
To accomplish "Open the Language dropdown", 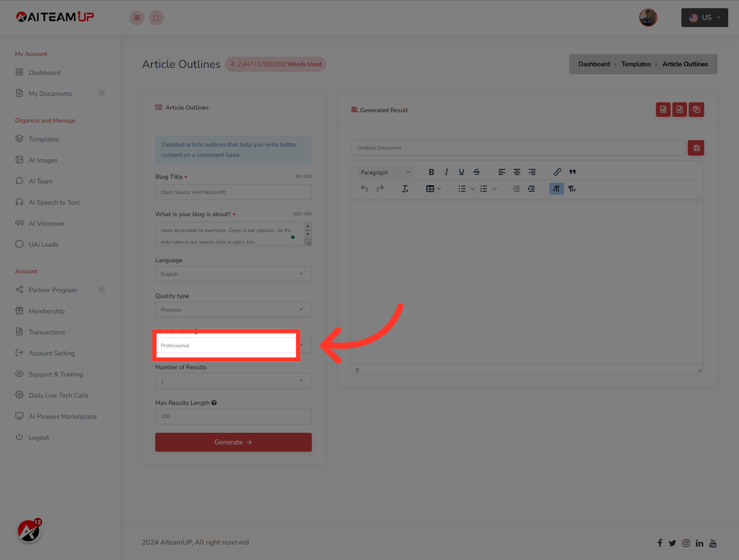I will coord(234,274).
